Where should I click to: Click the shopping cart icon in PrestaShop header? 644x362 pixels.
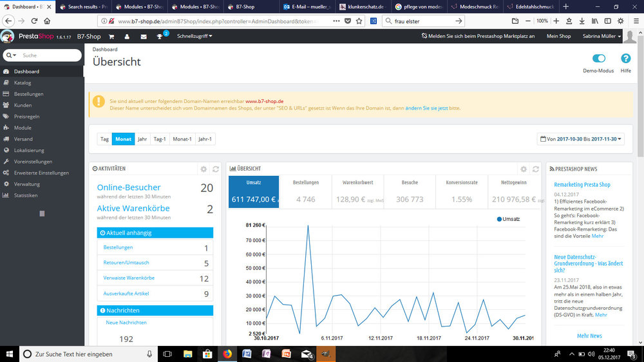coord(111,37)
